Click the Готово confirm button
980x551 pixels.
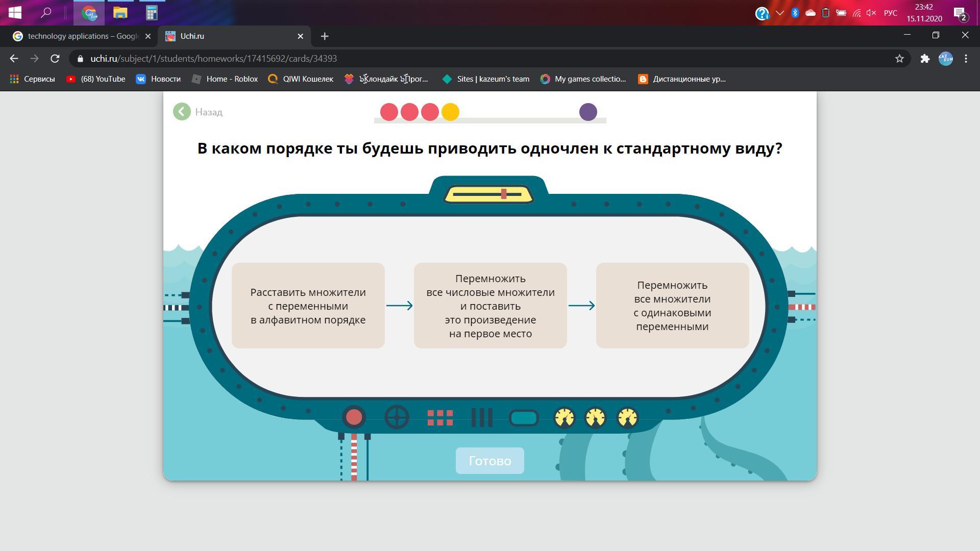click(490, 461)
